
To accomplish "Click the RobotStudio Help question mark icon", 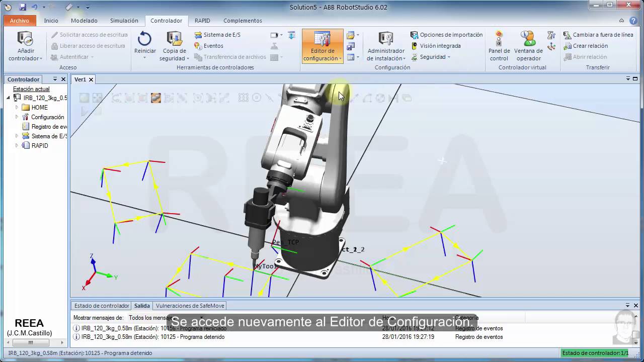I will tap(633, 21).
